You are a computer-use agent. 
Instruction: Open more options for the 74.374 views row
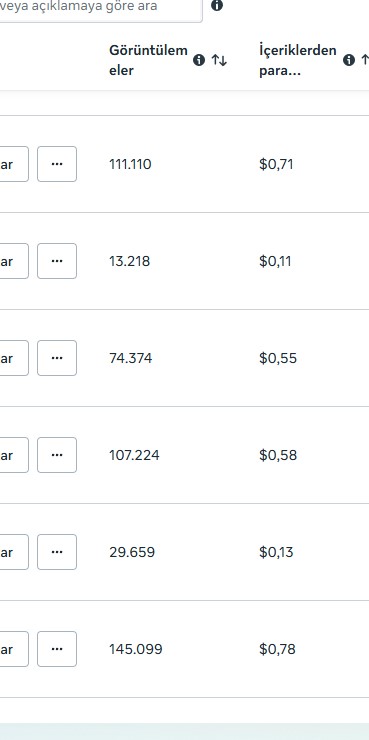[57, 358]
